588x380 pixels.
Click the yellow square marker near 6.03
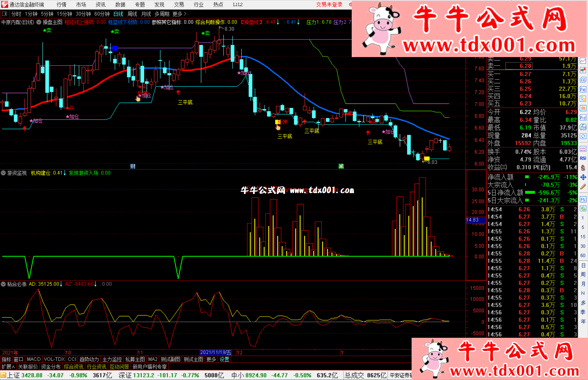(427, 159)
